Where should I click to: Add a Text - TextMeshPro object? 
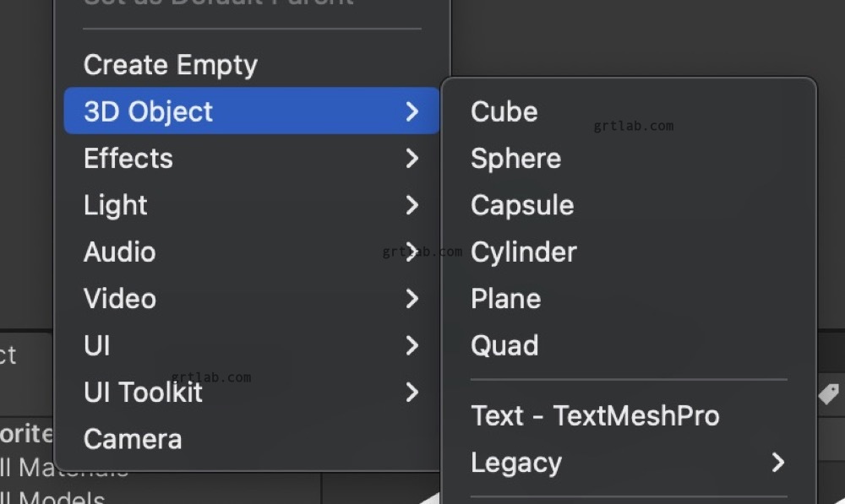[x=595, y=415]
